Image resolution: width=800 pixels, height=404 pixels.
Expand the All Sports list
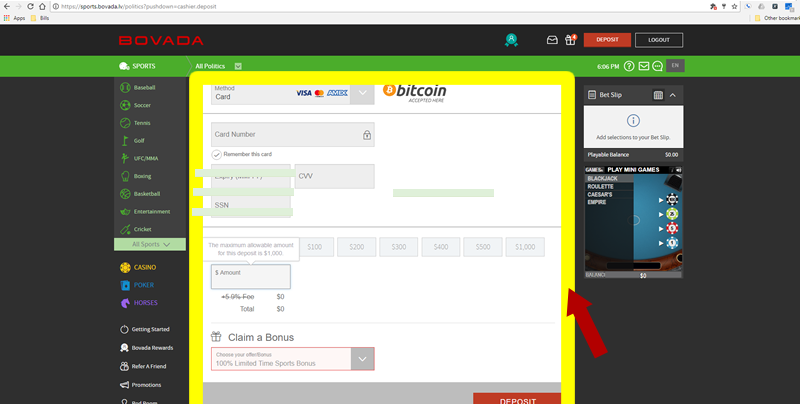(x=150, y=244)
